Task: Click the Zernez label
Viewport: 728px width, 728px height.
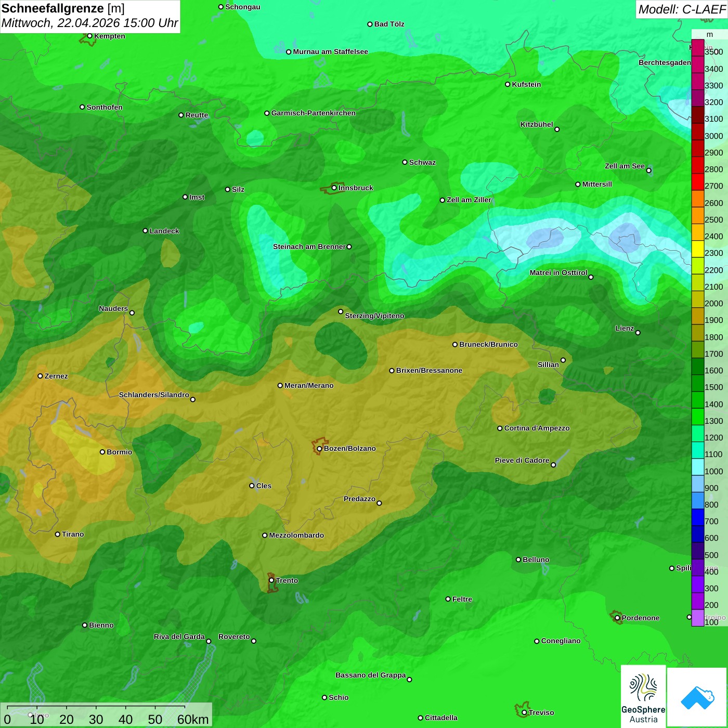Action: click(56, 376)
